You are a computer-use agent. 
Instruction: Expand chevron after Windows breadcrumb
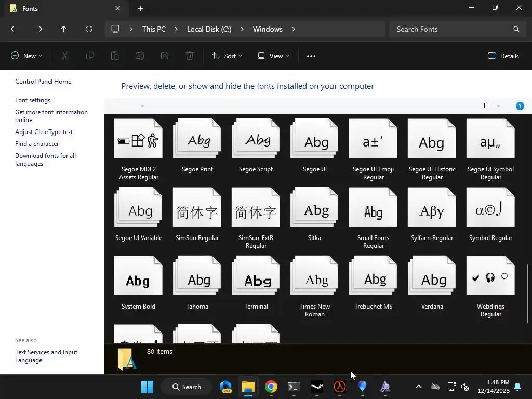click(294, 29)
